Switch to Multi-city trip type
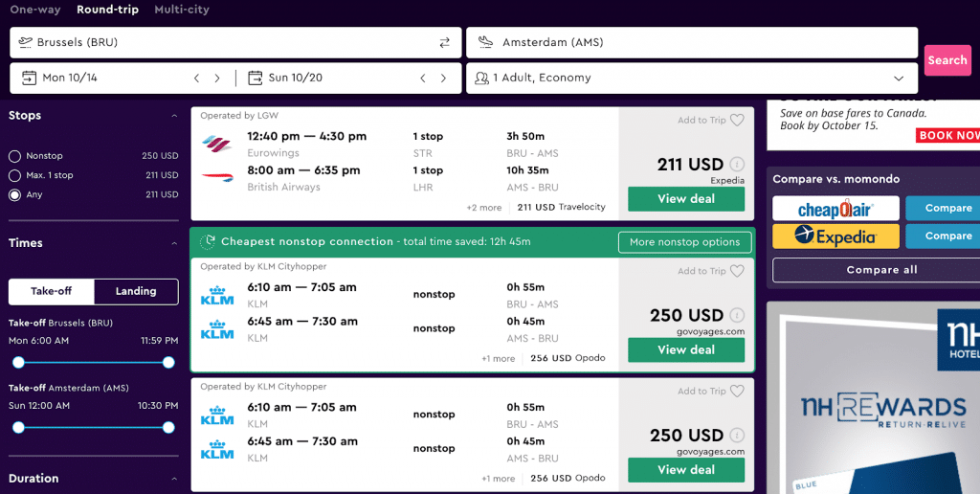The height and width of the screenshot is (494, 980). click(x=182, y=10)
